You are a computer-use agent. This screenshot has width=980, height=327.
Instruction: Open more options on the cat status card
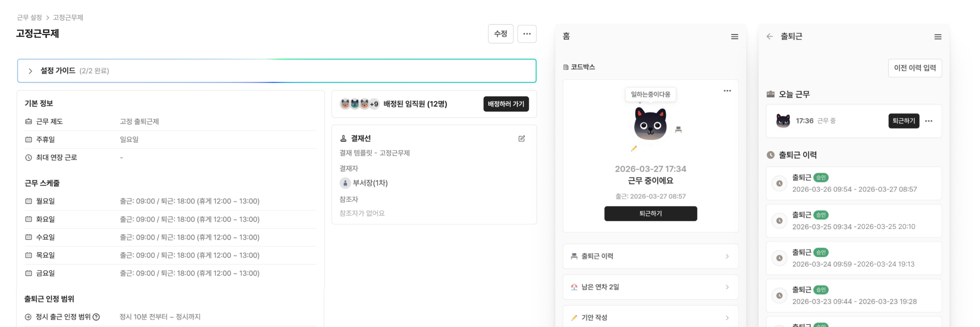click(x=727, y=91)
